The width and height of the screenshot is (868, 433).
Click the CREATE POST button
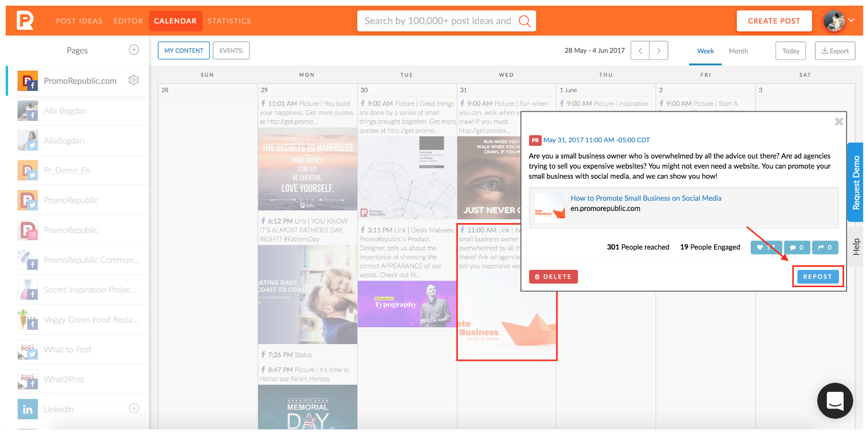click(x=774, y=21)
